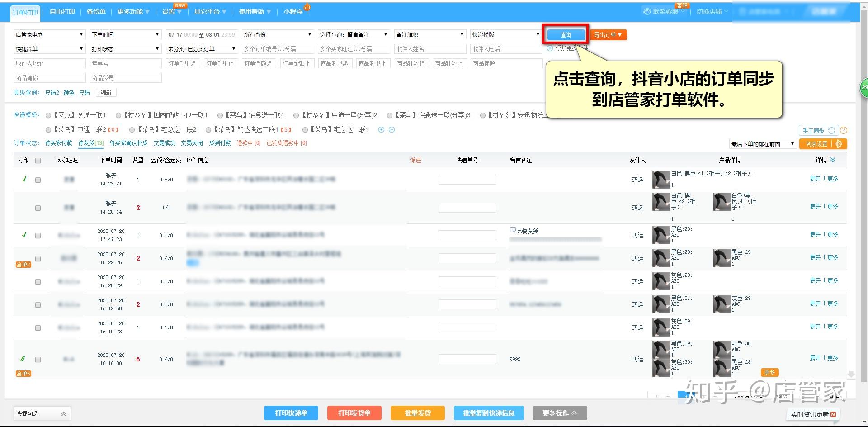Open the 下单时间 dropdown
Viewport: 868px width, 427px height.
tap(126, 34)
